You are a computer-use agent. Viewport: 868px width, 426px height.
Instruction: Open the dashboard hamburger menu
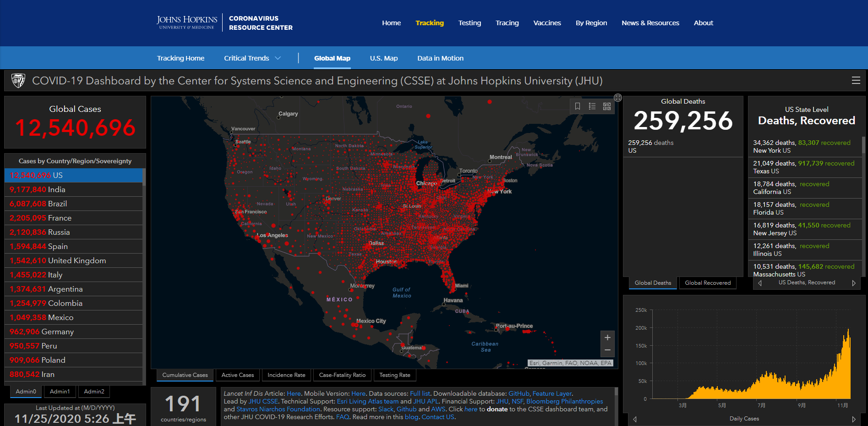click(x=856, y=80)
